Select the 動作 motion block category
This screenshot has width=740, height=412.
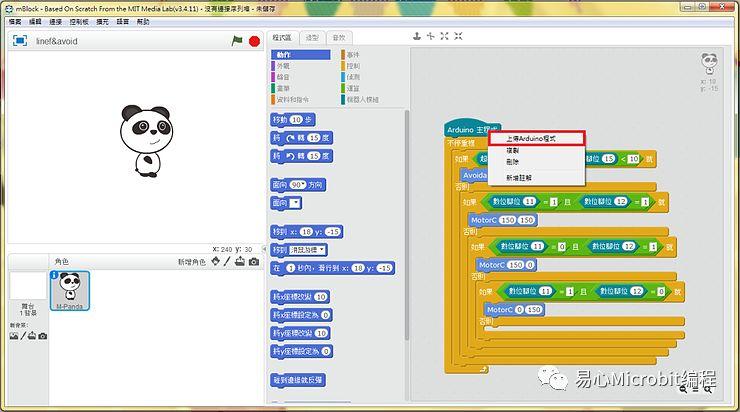coord(301,55)
